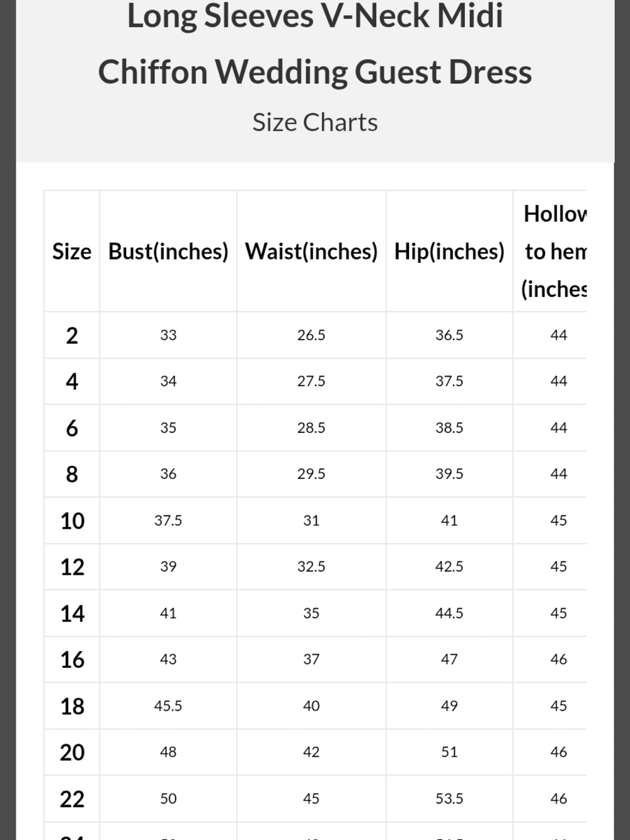Select the size 22 row label
This screenshot has width=630, height=840.
(72, 798)
